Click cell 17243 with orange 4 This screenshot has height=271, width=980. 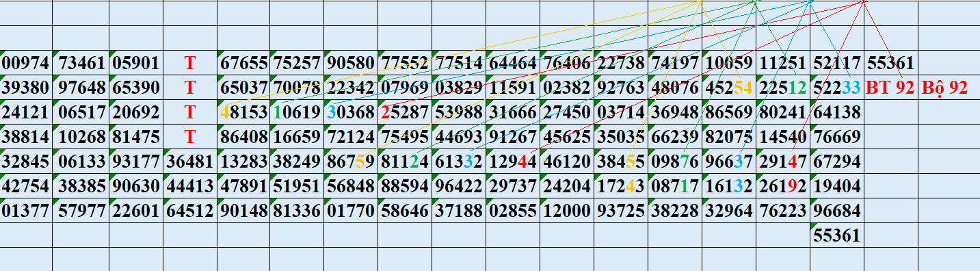(x=621, y=186)
